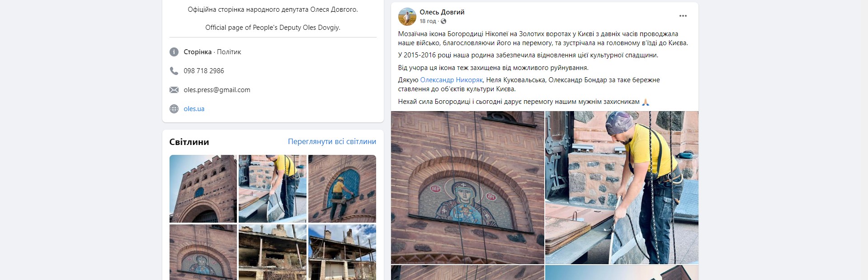This screenshot has width=868, height=280.
Task: Click the Олесь Довгий post author name
Action: (x=442, y=12)
